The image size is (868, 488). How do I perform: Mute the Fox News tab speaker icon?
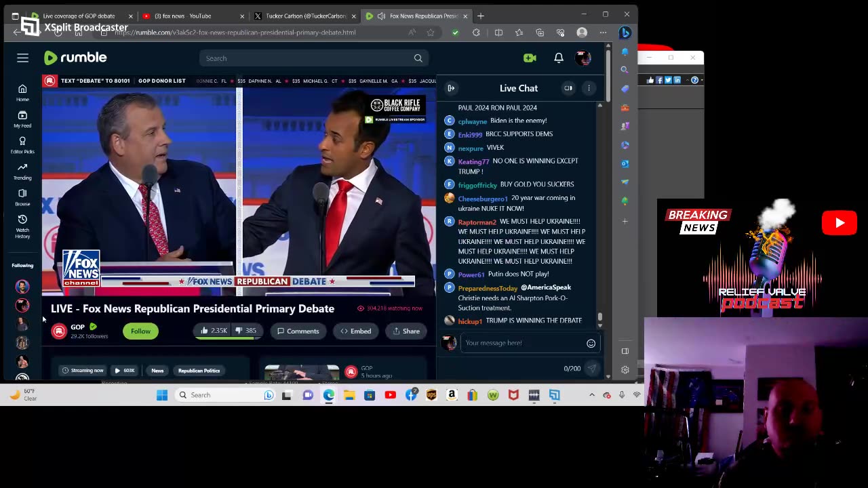381,16
